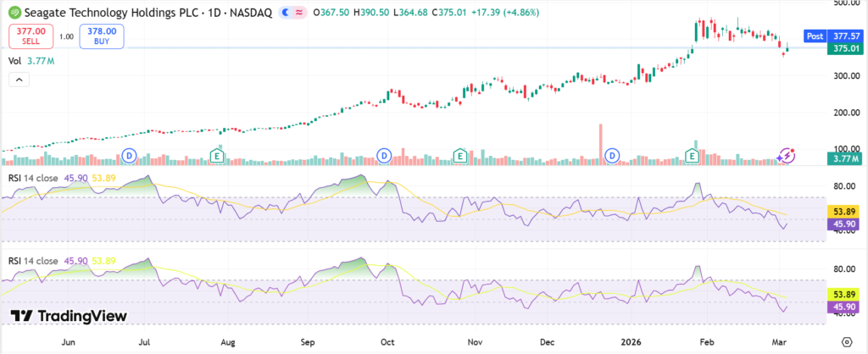Open the earnings marker before August
This screenshot has width=868, height=354.
coord(217,155)
